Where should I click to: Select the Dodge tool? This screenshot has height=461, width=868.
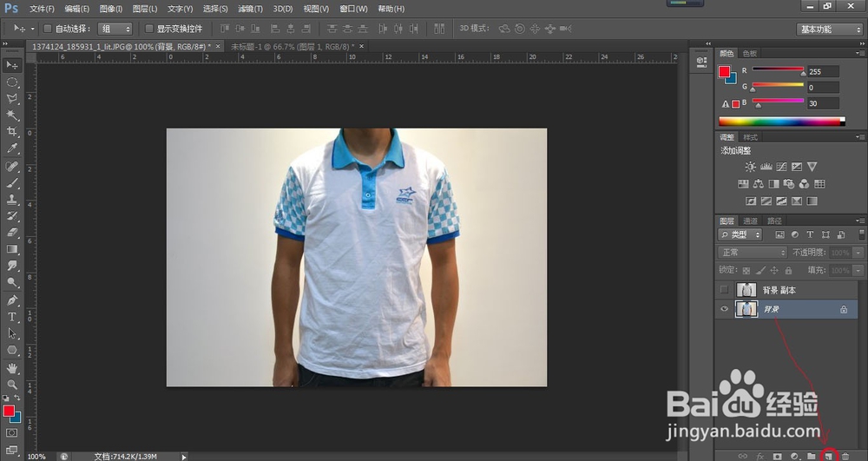(11, 283)
